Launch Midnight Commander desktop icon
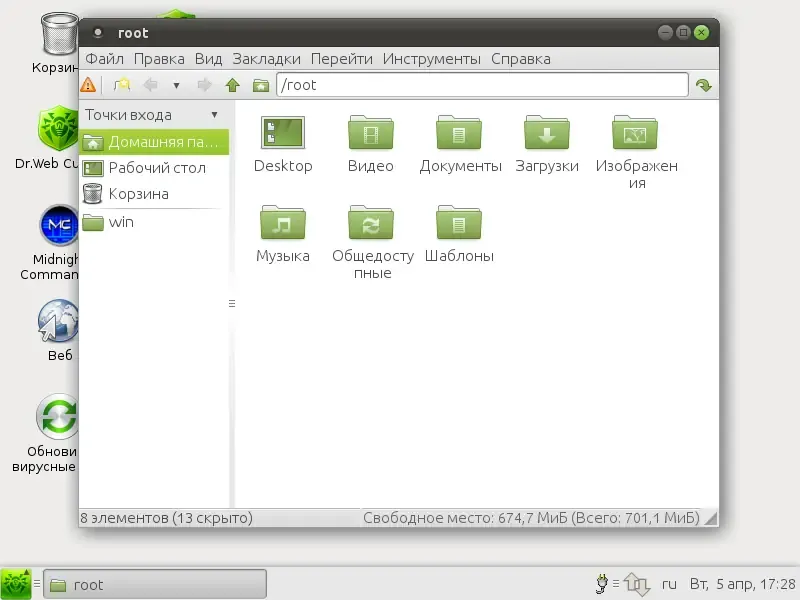This screenshot has height=600, width=800. tap(51, 242)
